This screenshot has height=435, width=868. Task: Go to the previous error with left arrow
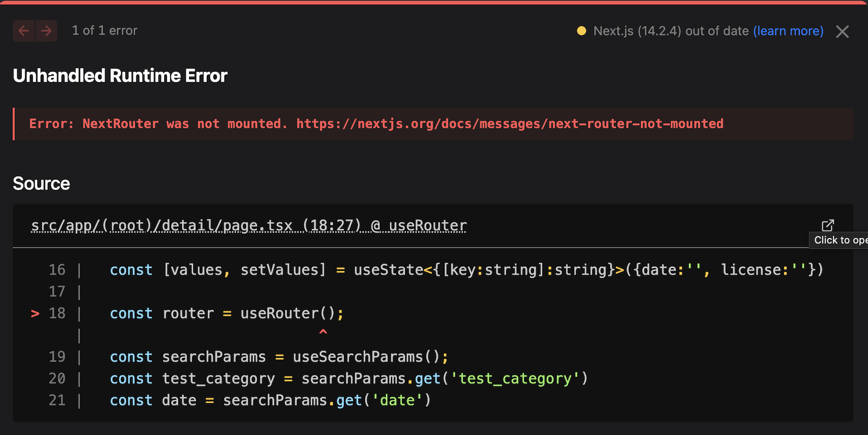pos(23,31)
